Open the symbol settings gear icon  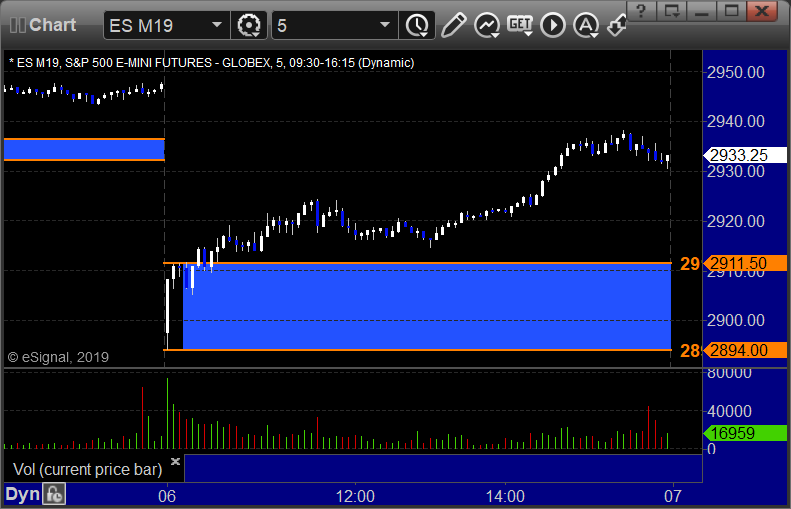point(249,25)
